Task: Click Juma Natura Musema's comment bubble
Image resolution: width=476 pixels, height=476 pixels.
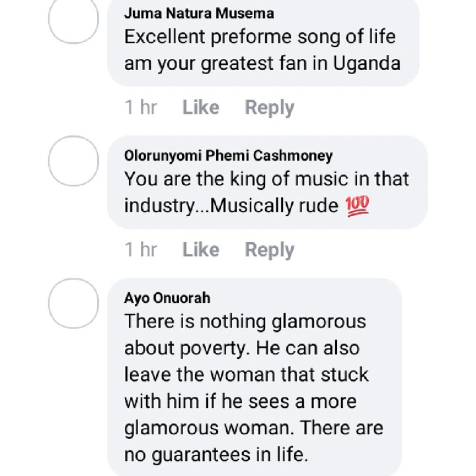Action: pos(263,42)
